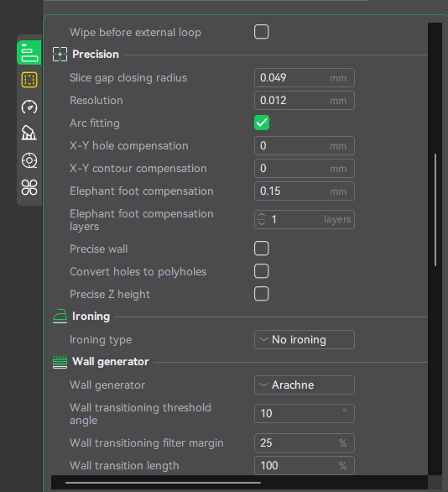Enable the Precise wall checkbox
The height and width of the screenshot is (492, 448).
pos(262,249)
